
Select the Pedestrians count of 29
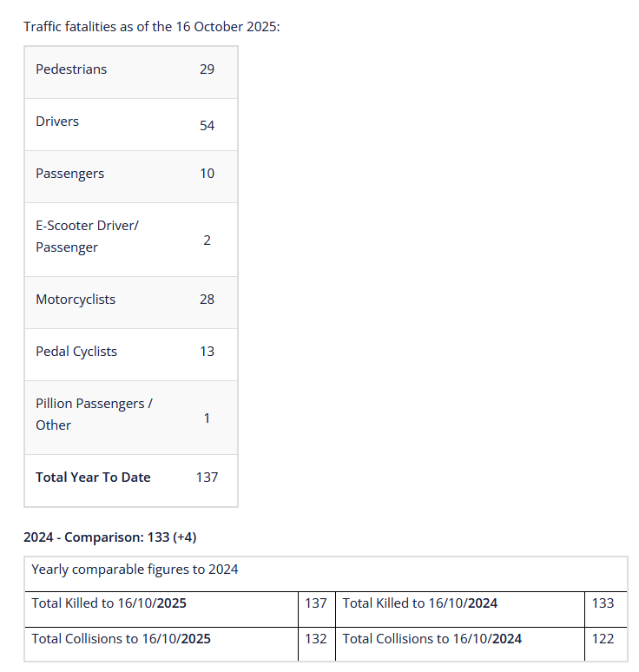(x=207, y=69)
